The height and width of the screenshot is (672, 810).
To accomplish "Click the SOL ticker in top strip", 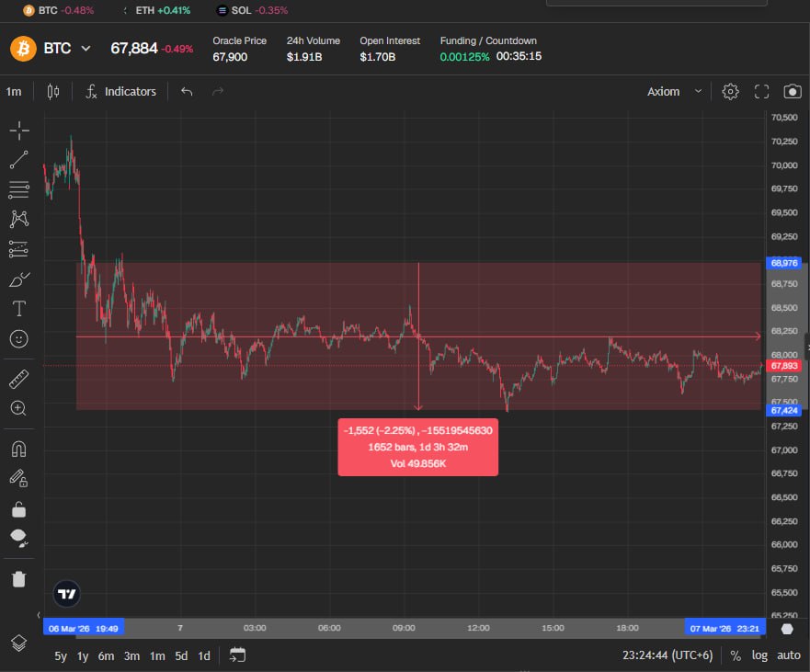I will click(x=252, y=10).
